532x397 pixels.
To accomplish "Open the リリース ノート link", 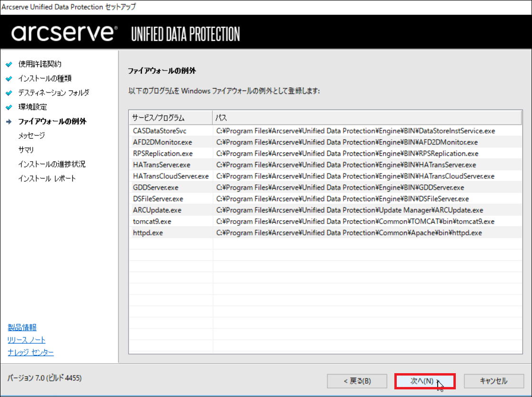I will (27, 340).
